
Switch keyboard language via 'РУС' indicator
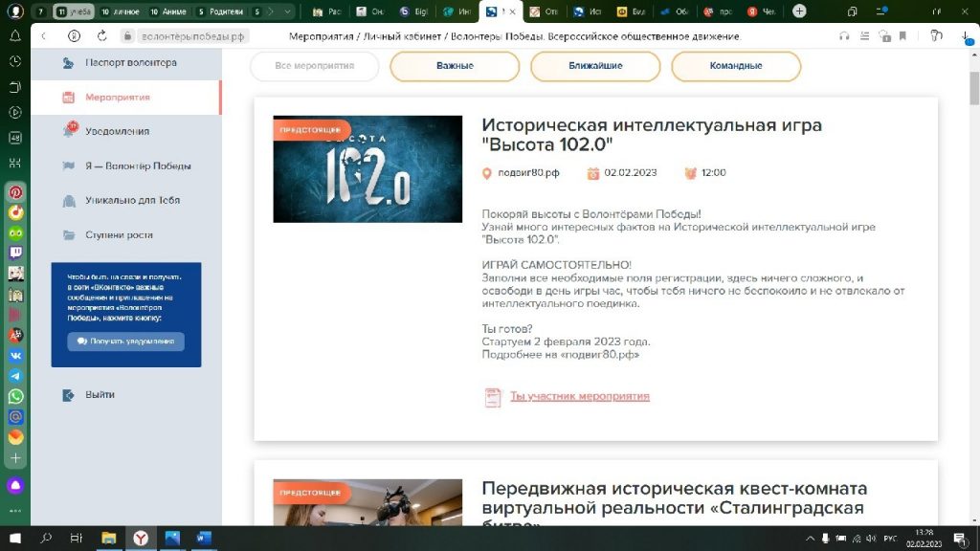click(x=890, y=538)
